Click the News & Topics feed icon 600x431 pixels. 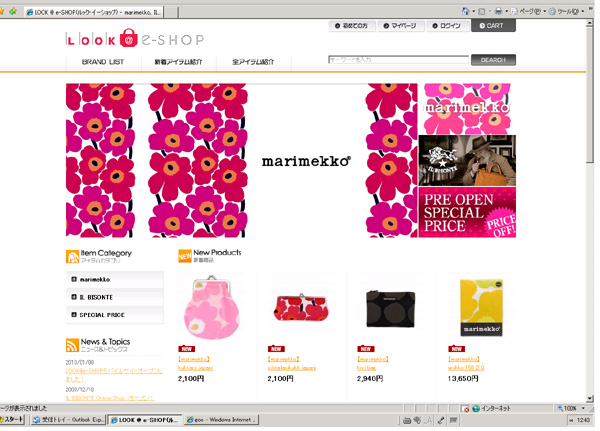click(x=72, y=345)
